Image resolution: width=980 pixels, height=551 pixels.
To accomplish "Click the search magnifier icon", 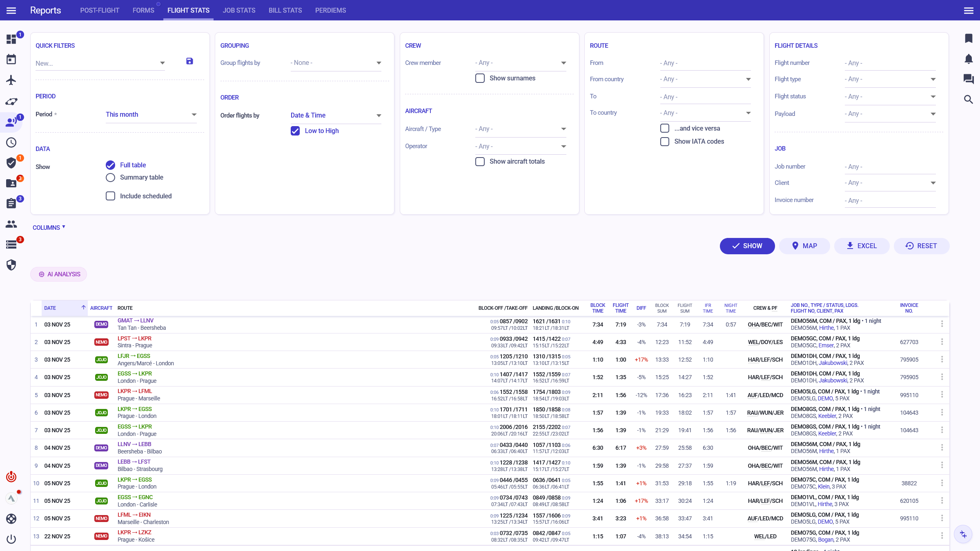I will [969, 100].
